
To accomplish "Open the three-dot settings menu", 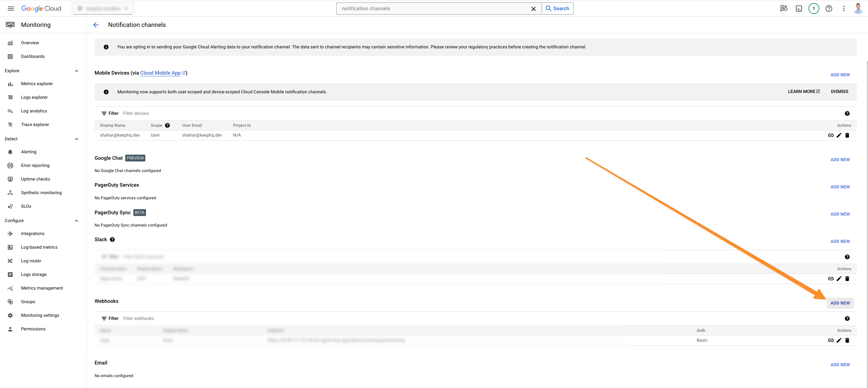I will pos(844,9).
